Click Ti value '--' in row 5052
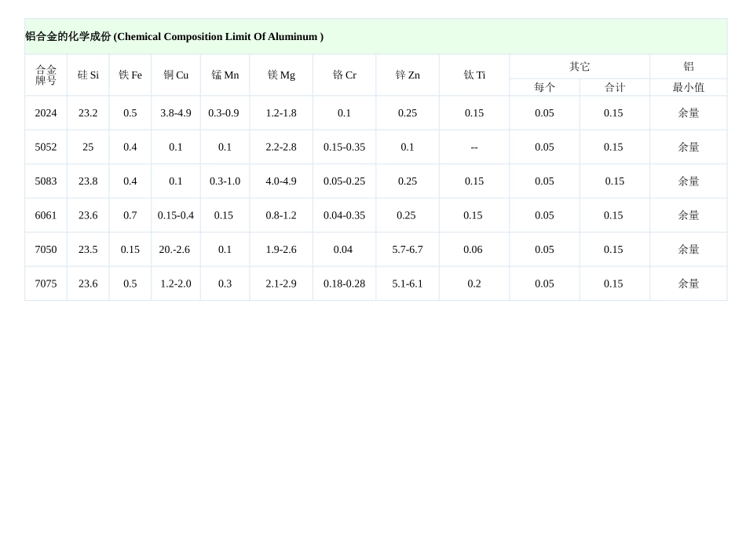Screen dimensions: 746x560 [474, 148]
